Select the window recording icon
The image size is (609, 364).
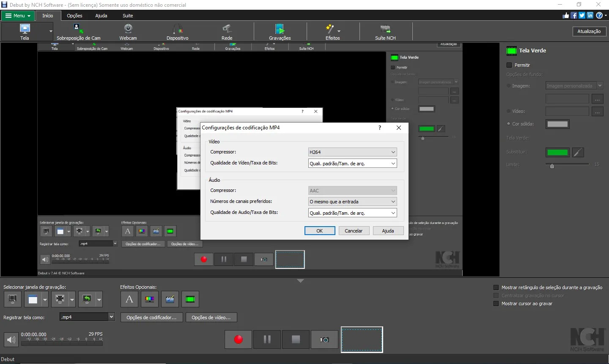(33, 299)
